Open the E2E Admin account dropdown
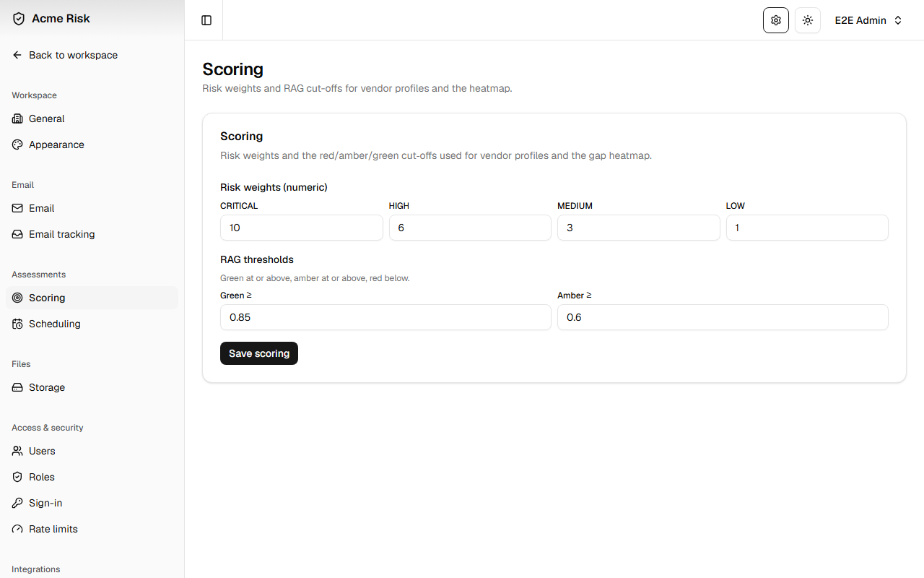Image resolution: width=924 pixels, height=578 pixels. tap(868, 20)
